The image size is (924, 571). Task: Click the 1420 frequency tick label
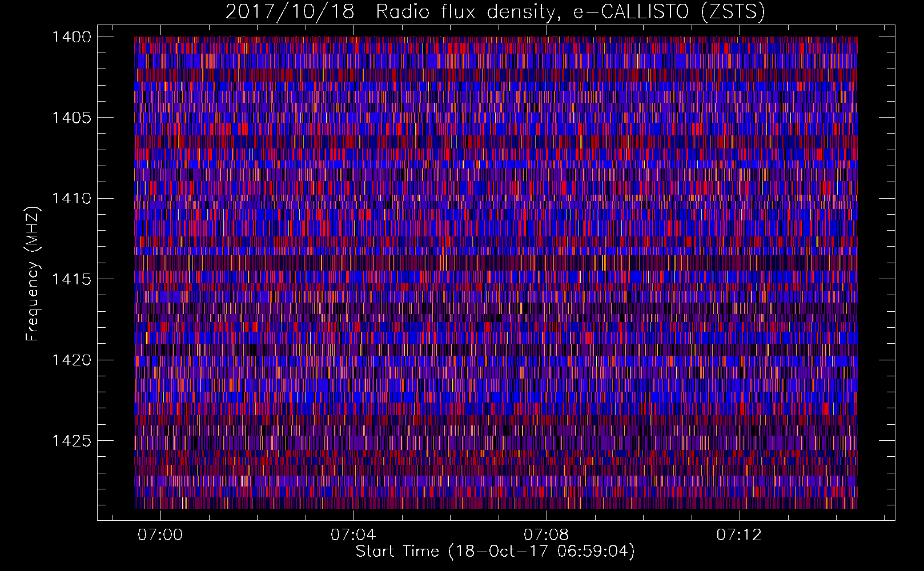pos(71,360)
